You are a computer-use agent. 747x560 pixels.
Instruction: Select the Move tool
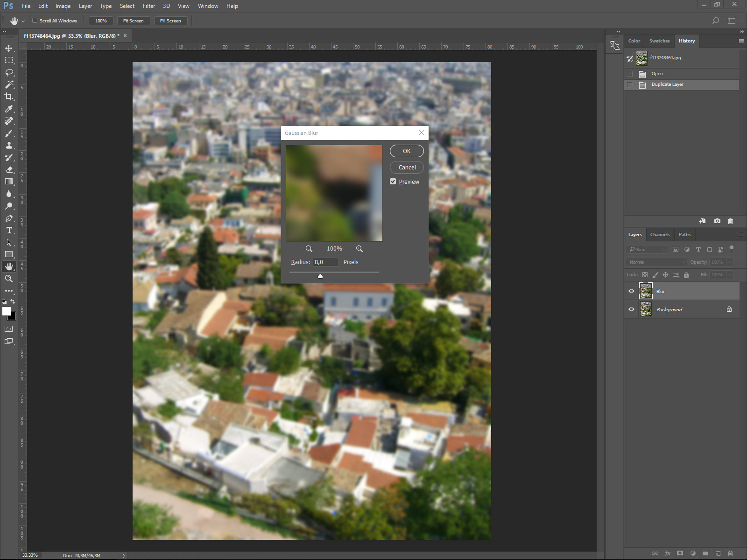click(x=9, y=48)
